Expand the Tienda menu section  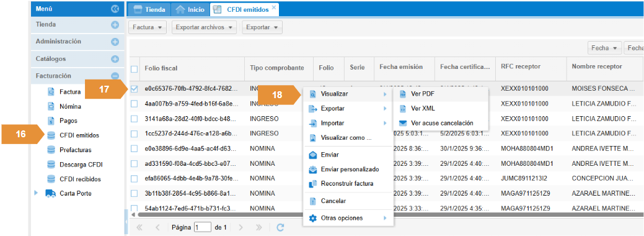tap(115, 25)
